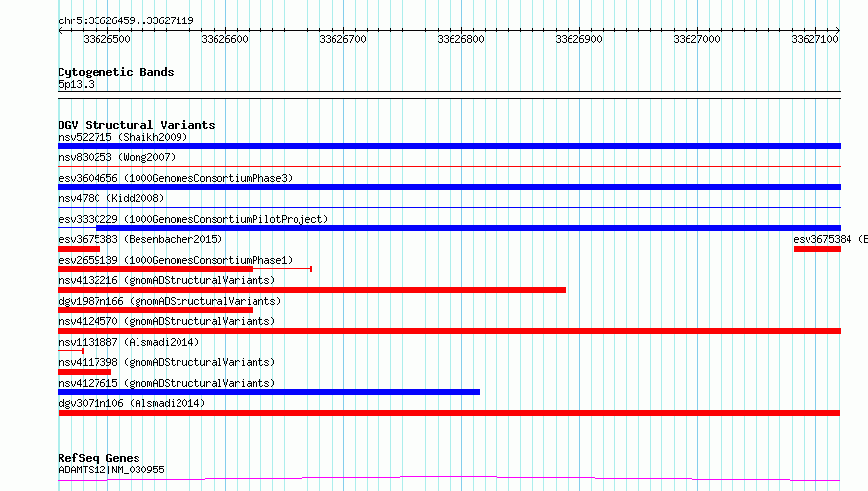Select the red bar under nsv4132216
Viewport: 868px width, 491px height.
312,290
